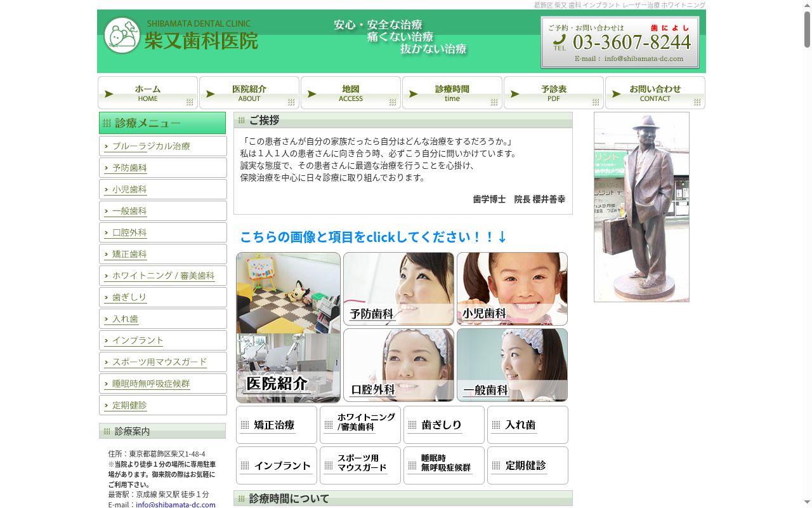Click the インプラント grid button
Image resolution: width=812 pixels, height=508 pixels.
click(x=277, y=465)
